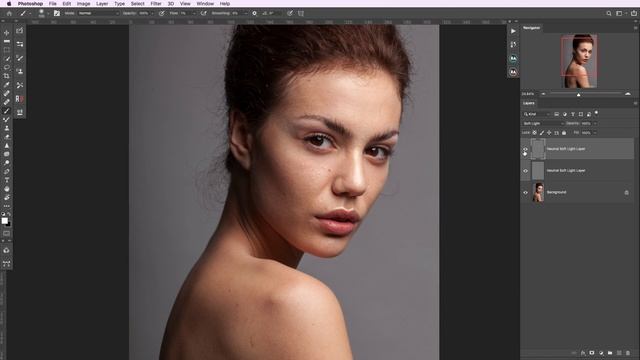Select the Brush tool in toolbar
The height and width of the screenshot is (360, 640).
[x=7, y=111]
